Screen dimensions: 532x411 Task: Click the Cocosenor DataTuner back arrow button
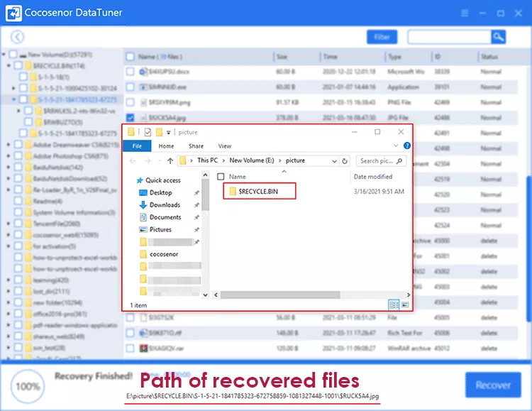(x=17, y=37)
